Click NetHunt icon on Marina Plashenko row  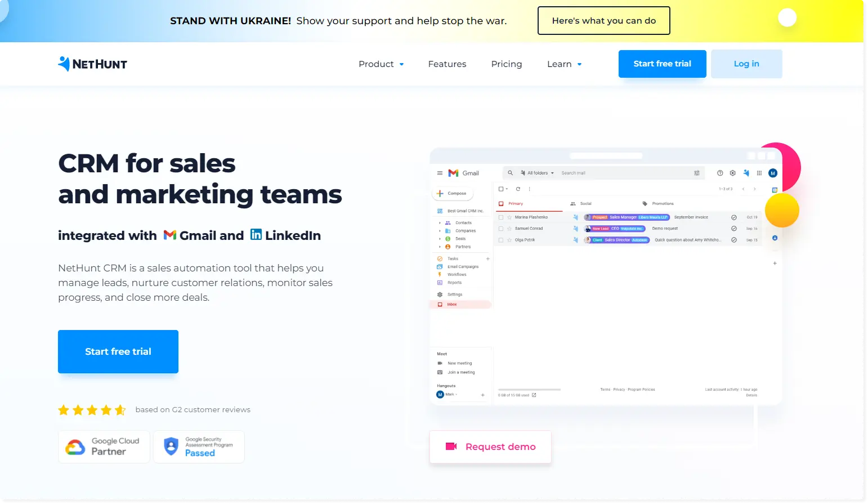pyautogui.click(x=575, y=217)
